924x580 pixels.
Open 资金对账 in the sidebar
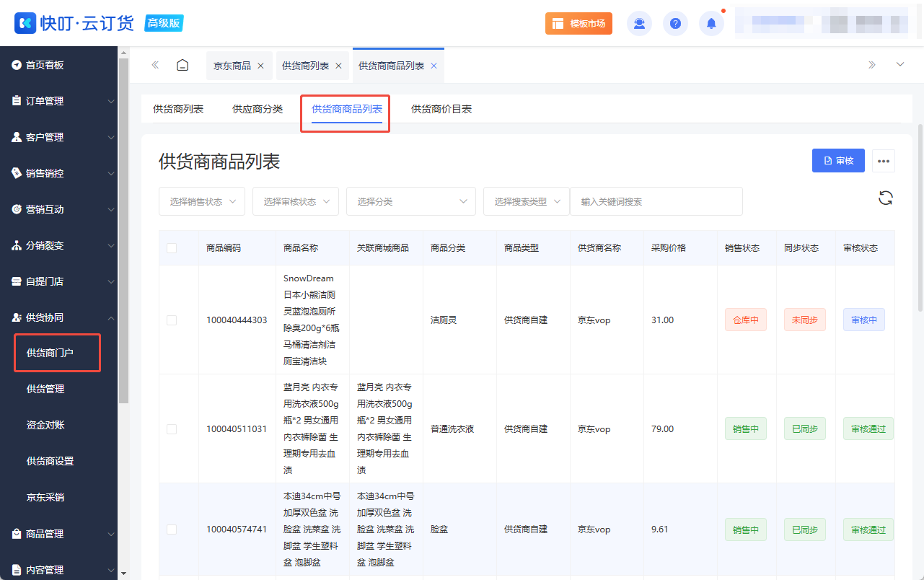coord(45,425)
